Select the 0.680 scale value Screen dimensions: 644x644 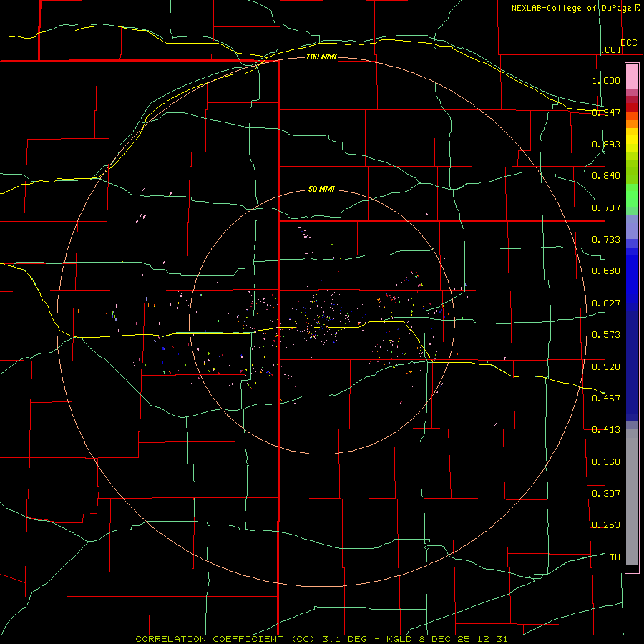(606, 271)
